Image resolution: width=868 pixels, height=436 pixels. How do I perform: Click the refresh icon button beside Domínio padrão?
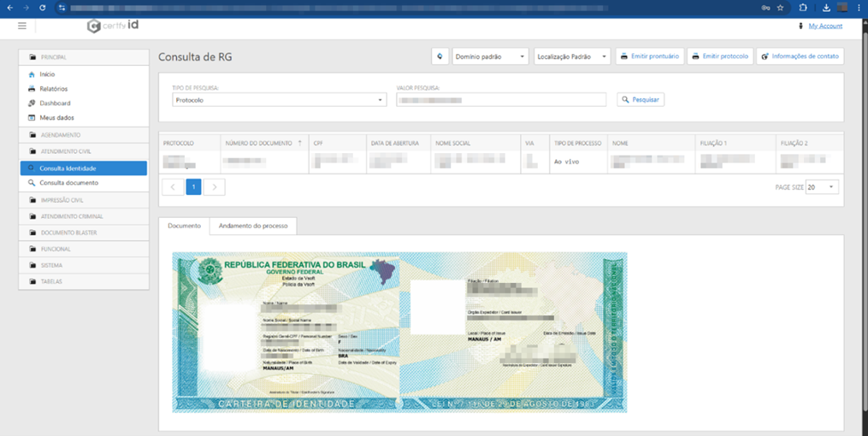[440, 56]
